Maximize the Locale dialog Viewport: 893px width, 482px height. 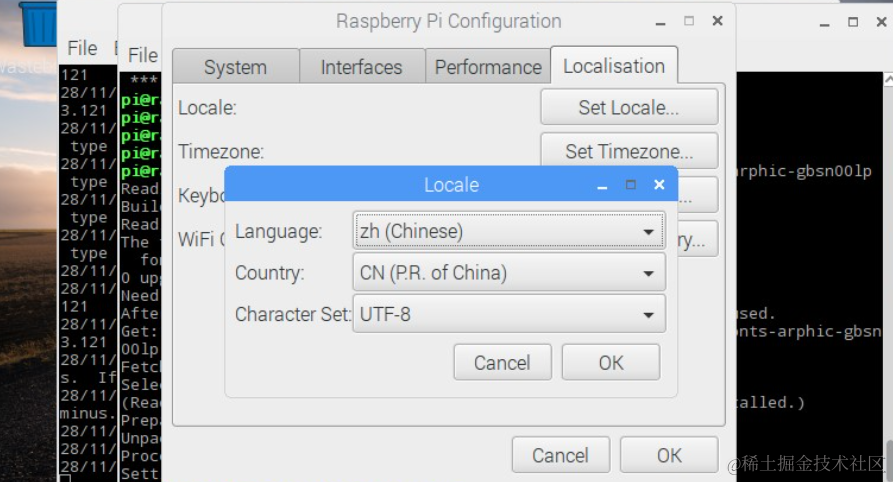click(x=630, y=185)
